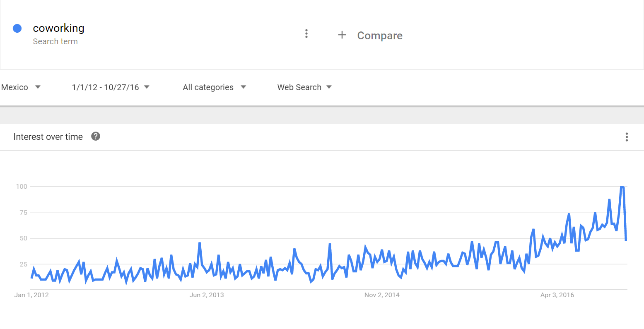Image resolution: width=644 pixels, height=329 pixels.
Task: Click the dropdown arrow next to Mexico
Action: point(38,87)
